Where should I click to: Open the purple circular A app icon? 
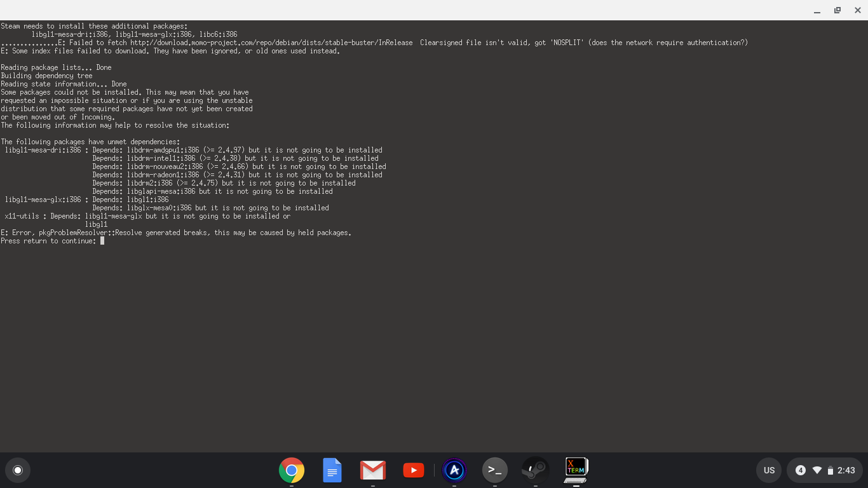click(454, 470)
